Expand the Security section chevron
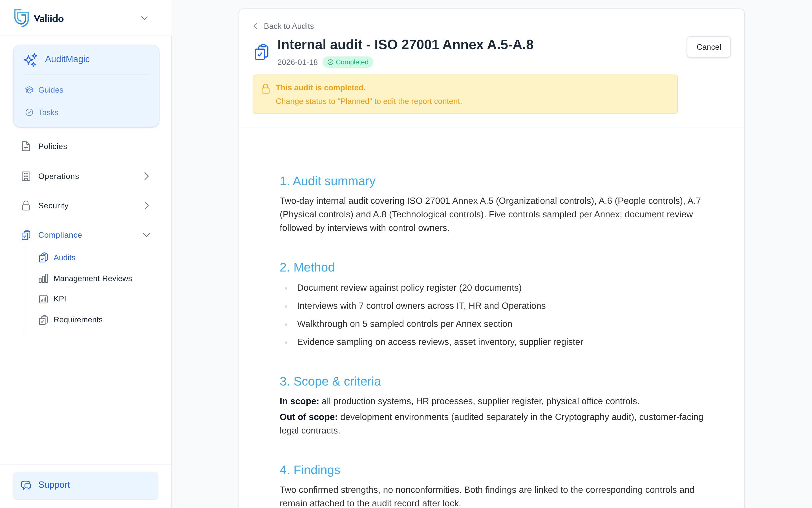 point(146,206)
